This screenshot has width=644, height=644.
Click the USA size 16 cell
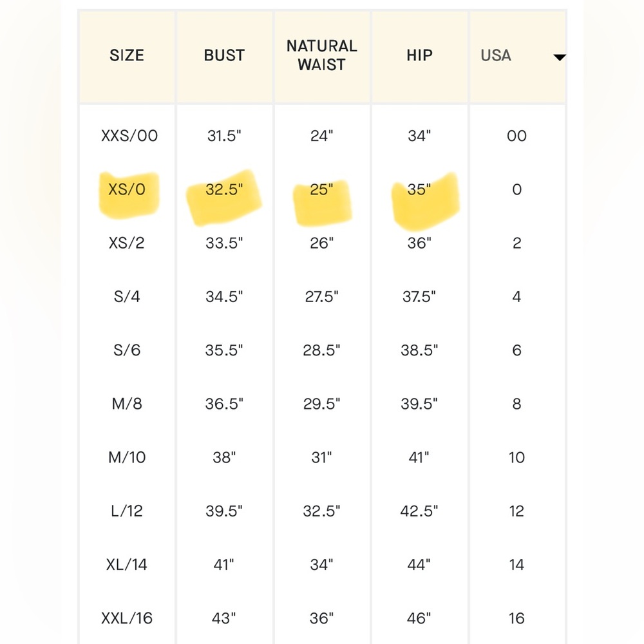(516, 618)
